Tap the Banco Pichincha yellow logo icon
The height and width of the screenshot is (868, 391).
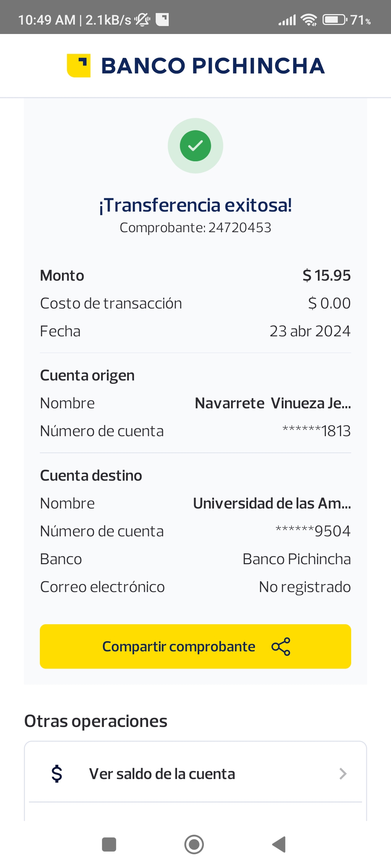79,65
